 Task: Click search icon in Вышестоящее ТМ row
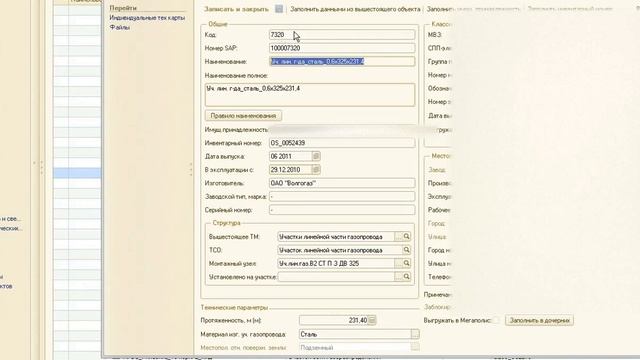click(407, 236)
